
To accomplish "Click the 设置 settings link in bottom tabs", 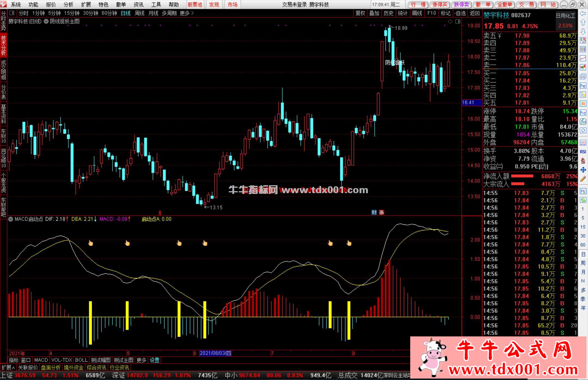I will pyautogui.click(x=155, y=360).
